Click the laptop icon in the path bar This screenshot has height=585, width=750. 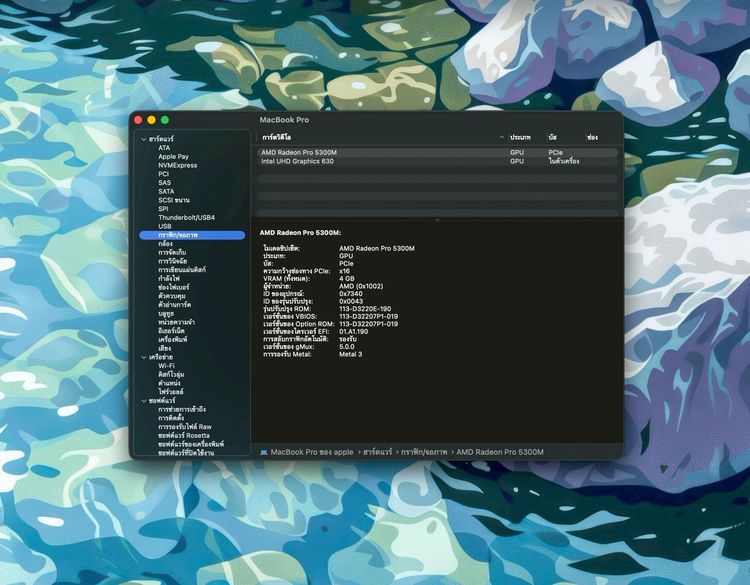[x=264, y=452]
